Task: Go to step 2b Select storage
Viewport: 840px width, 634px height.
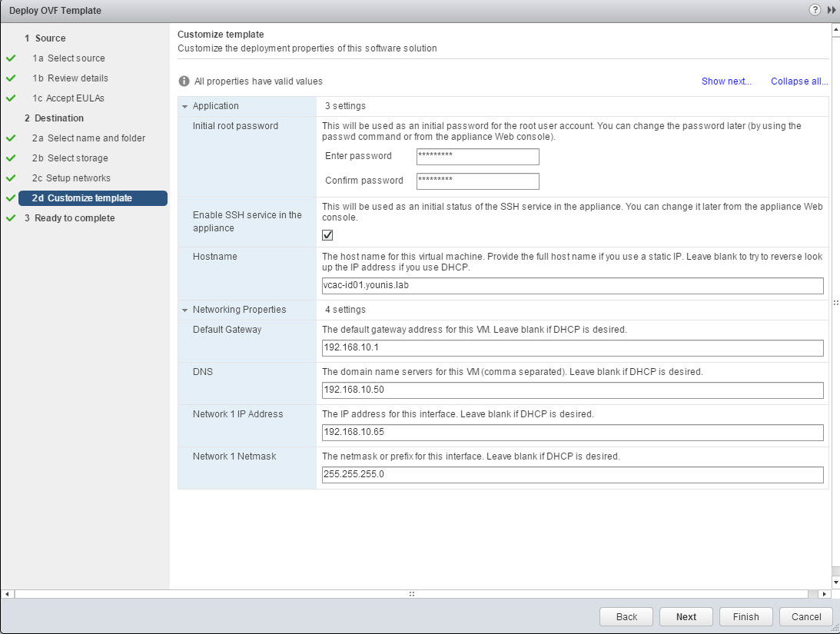Action: tap(77, 158)
